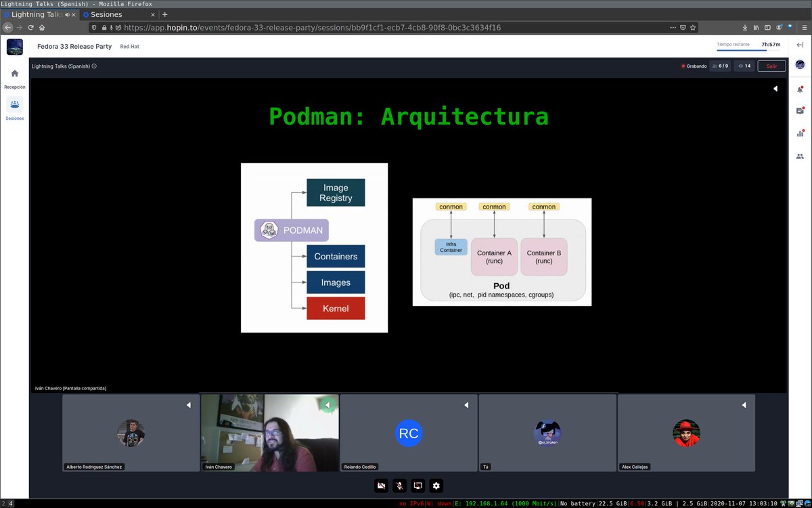Click the Red Hat organizer label
812x508 pixels.
tap(130, 47)
